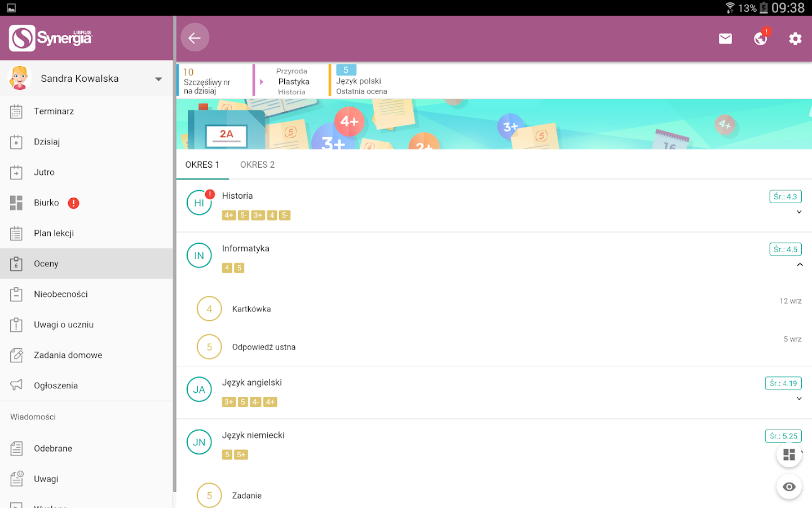Click Informatyka average Śr.: 4.5

(x=785, y=249)
